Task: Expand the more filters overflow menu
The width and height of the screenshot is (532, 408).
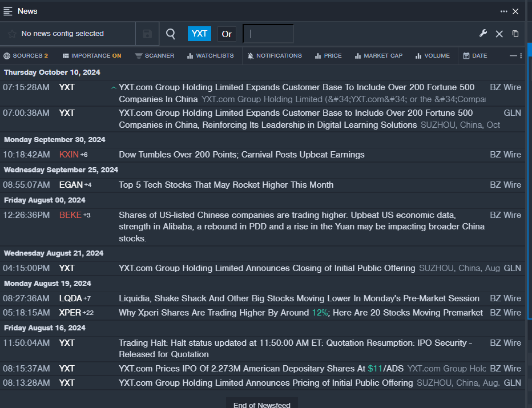Action: 516,56
